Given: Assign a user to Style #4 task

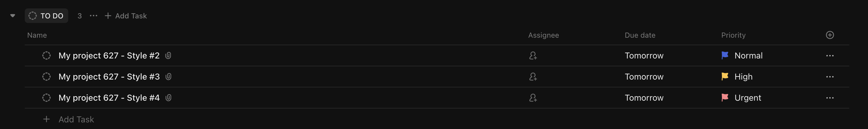Looking at the screenshot, I should coord(533,98).
